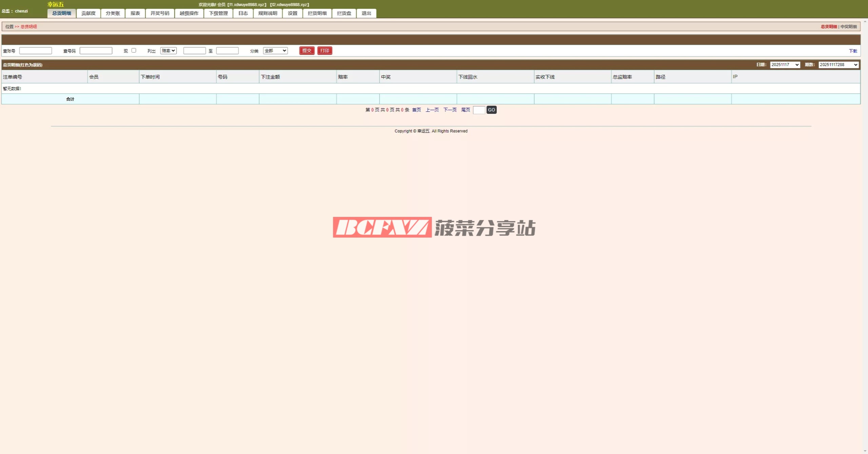Go to 下一页 next page link

450,110
